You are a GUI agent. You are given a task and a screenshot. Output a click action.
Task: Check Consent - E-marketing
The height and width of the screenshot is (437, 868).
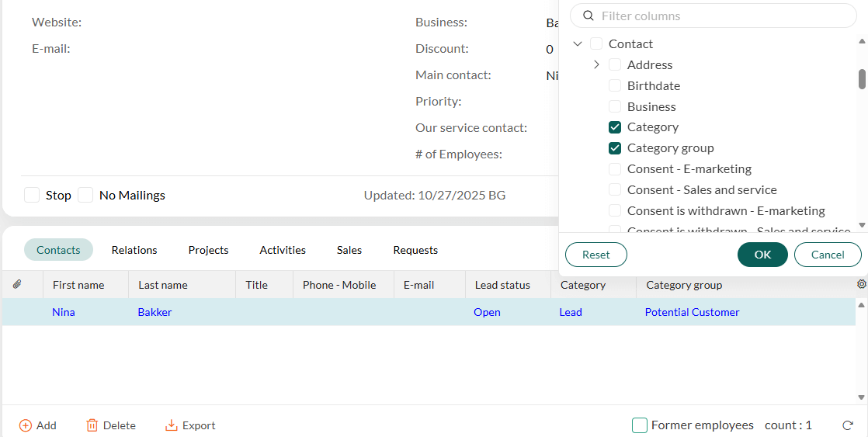[x=614, y=168]
